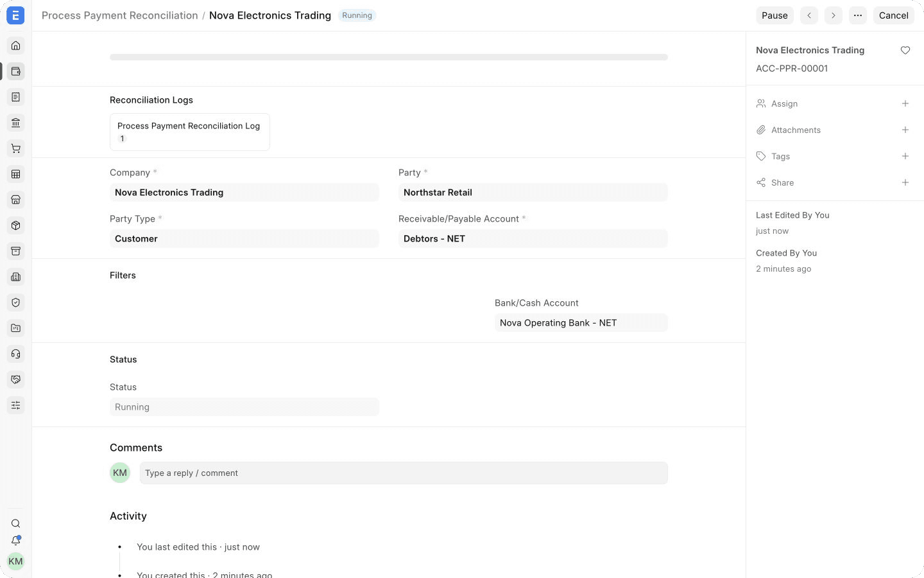Image resolution: width=924 pixels, height=578 pixels.
Task: Click the Party Type field Customer
Action: point(244,239)
